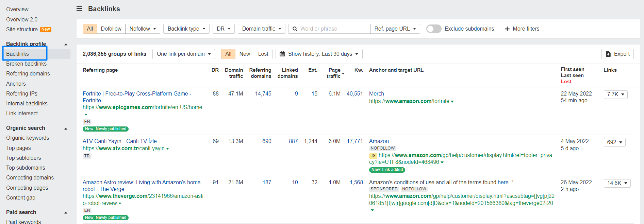Collapse the Paid search section
This screenshot has height=224, width=644.
(66, 213)
